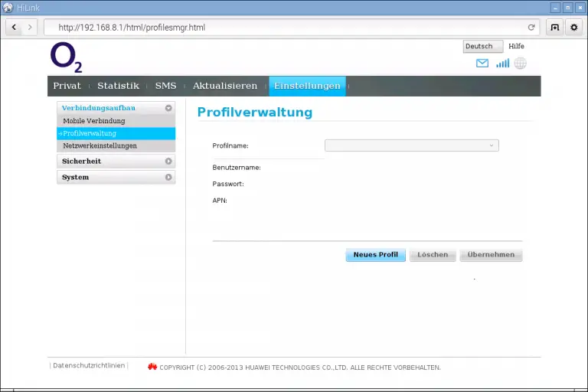
Task: Click the System section header
Action: pos(116,178)
